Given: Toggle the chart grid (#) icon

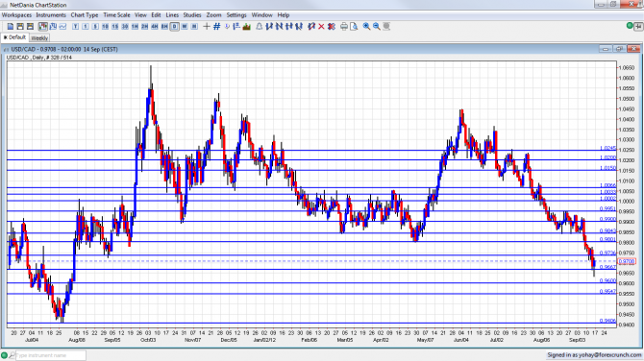Looking at the screenshot, I should 217,26.
